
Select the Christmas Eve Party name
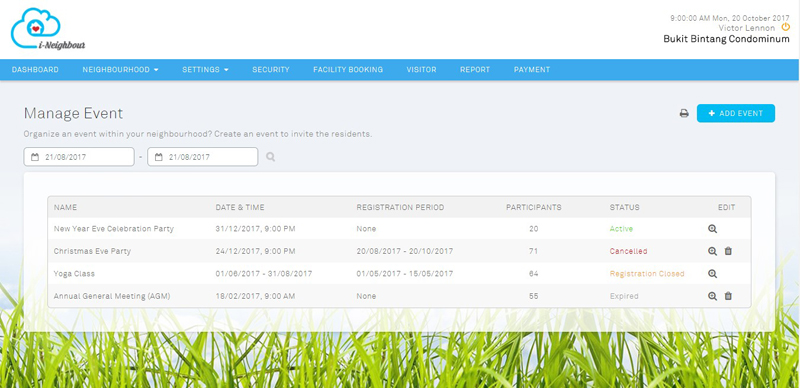(x=92, y=251)
